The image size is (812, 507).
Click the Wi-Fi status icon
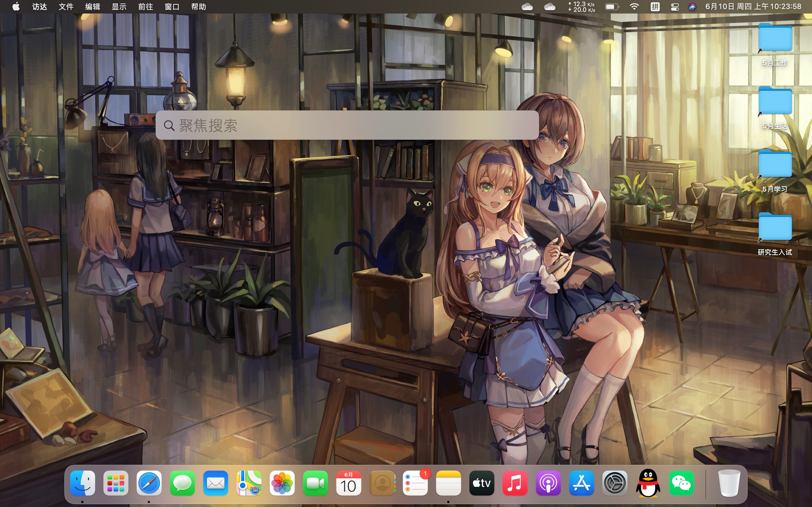click(634, 7)
